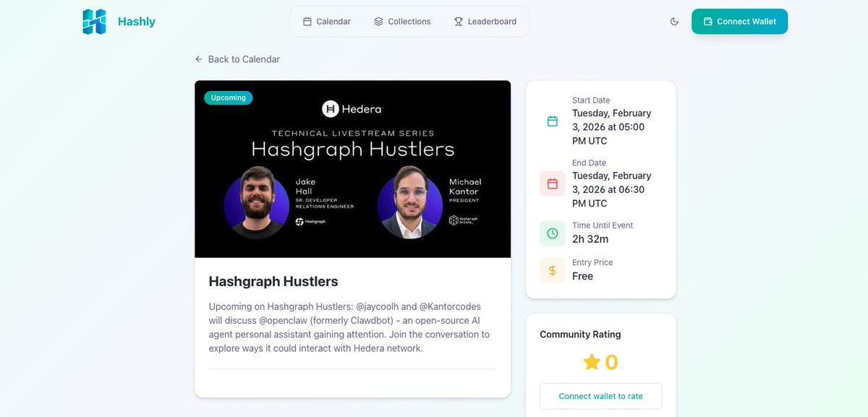Click the Connect Wallet button
This screenshot has width=868, height=417.
(x=739, y=22)
